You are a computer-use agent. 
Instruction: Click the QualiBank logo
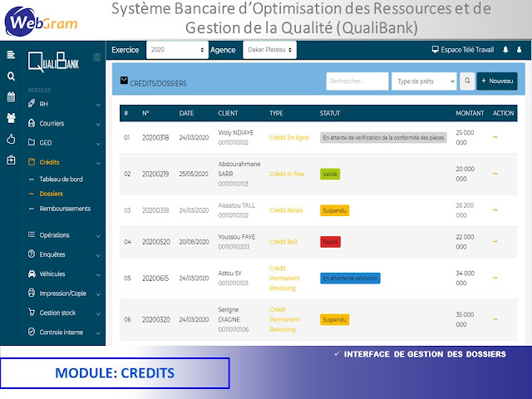point(53,62)
